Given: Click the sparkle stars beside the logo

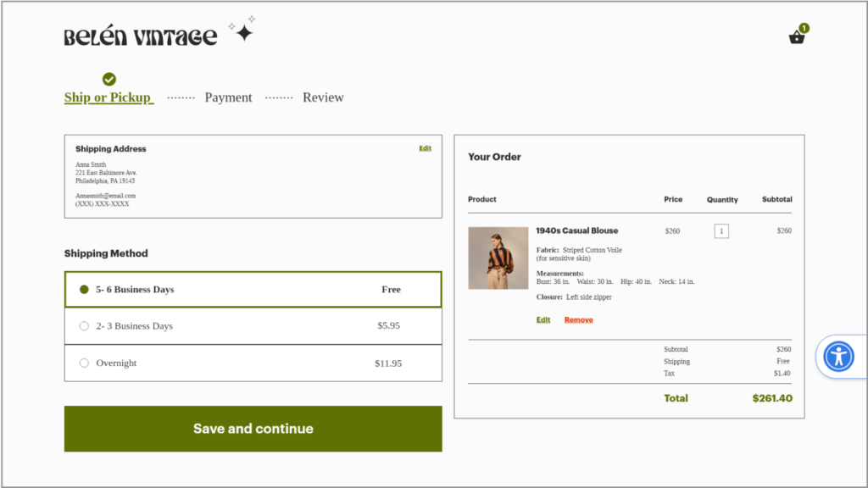Looking at the screenshot, I should 242,30.
